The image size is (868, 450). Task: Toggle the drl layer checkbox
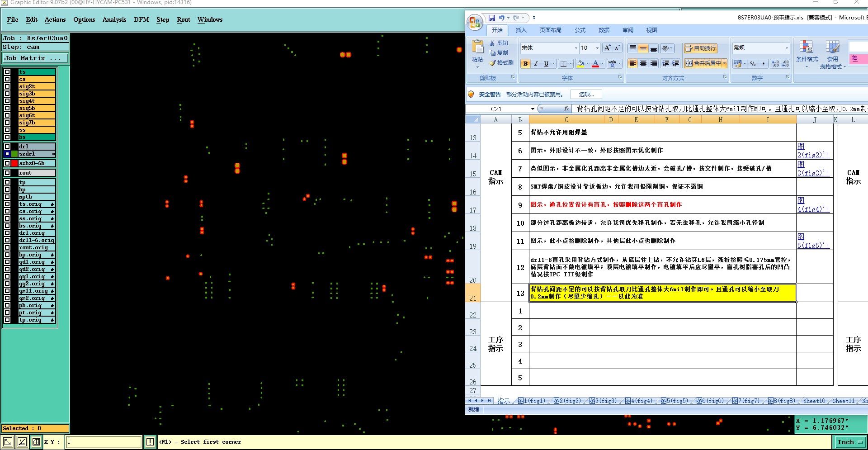[x=7, y=147]
